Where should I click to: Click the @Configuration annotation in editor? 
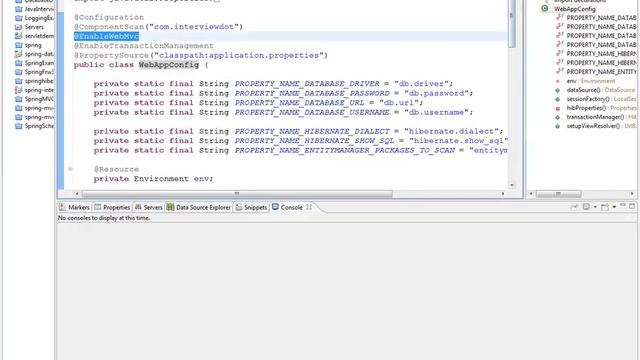109,17
